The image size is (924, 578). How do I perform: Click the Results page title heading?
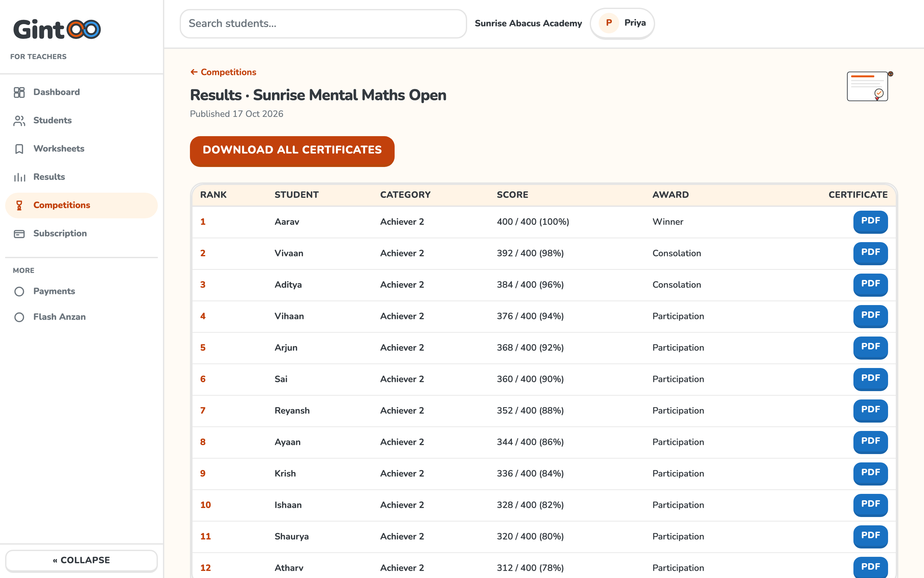(x=318, y=95)
